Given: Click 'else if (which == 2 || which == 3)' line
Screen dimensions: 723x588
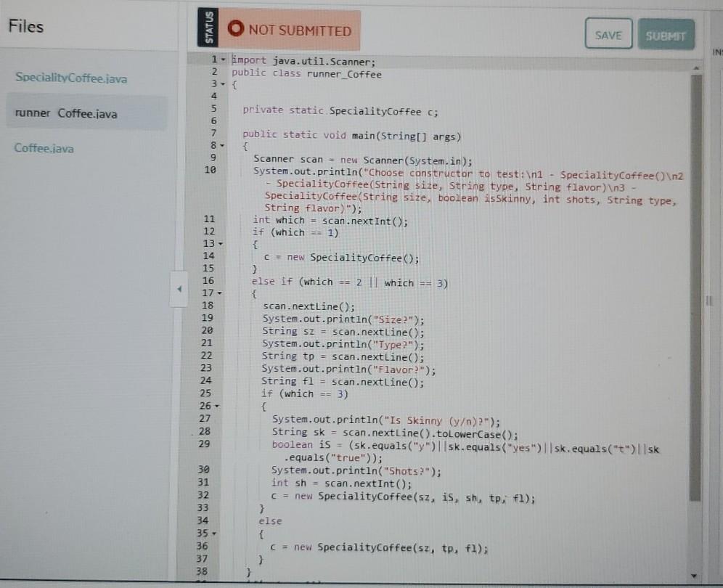Looking at the screenshot, I should [349, 282].
